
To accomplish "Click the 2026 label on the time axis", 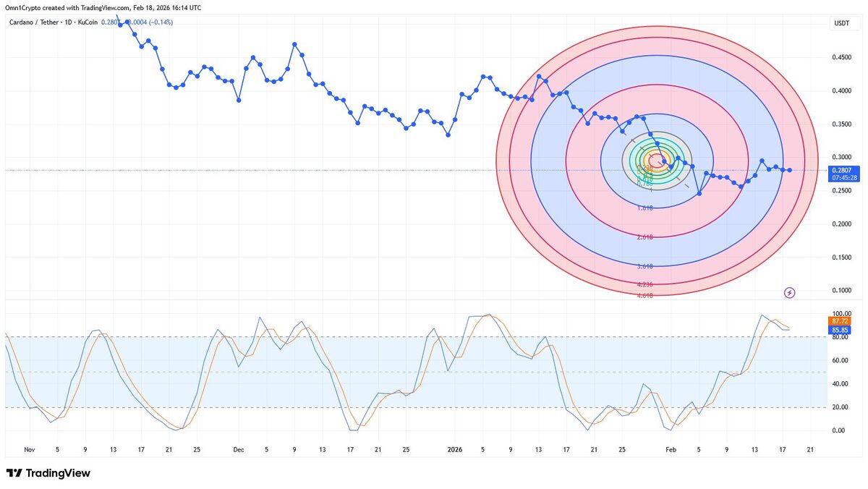I will coord(454,449).
